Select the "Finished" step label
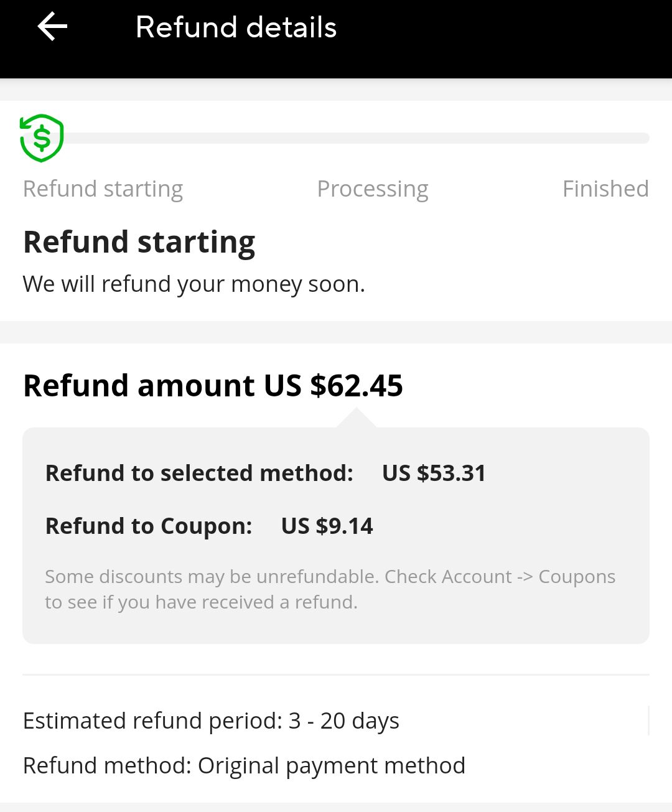The image size is (672, 812). [605, 189]
